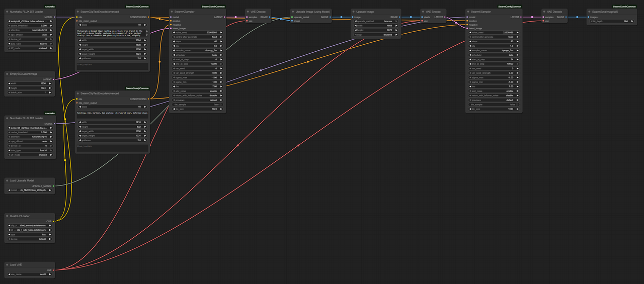The height and width of the screenshot is (284, 644).
Task: Click the UPSCALE_MODEL output slot dot
Action: click(54, 185)
